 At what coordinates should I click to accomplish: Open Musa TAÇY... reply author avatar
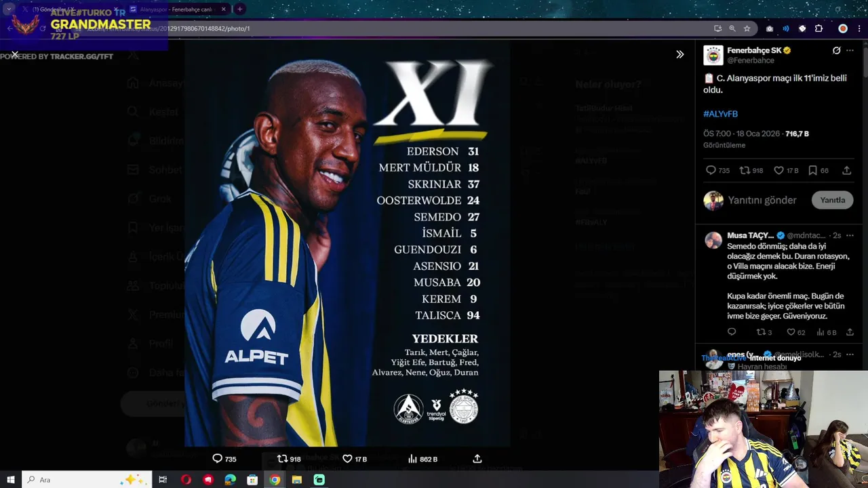point(713,241)
